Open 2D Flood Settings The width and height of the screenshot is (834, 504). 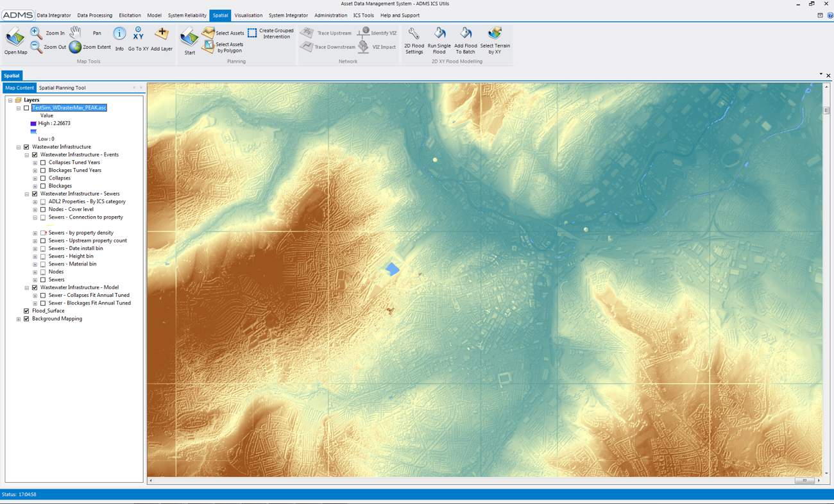(x=414, y=40)
